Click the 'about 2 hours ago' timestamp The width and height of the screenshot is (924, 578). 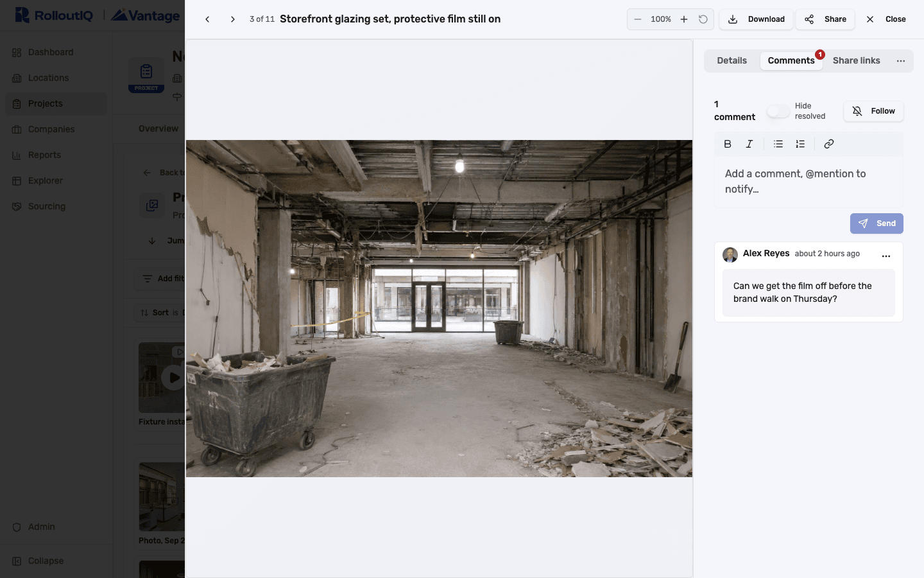(827, 254)
